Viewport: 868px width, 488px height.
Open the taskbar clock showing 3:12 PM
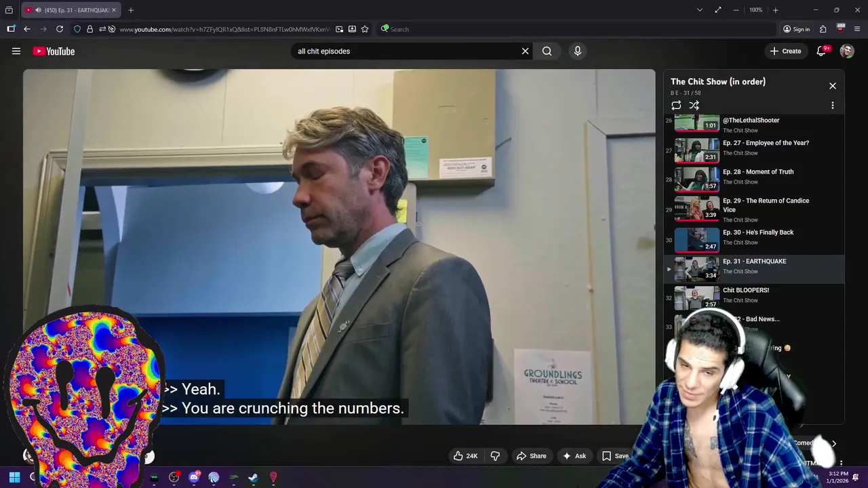[838, 477]
